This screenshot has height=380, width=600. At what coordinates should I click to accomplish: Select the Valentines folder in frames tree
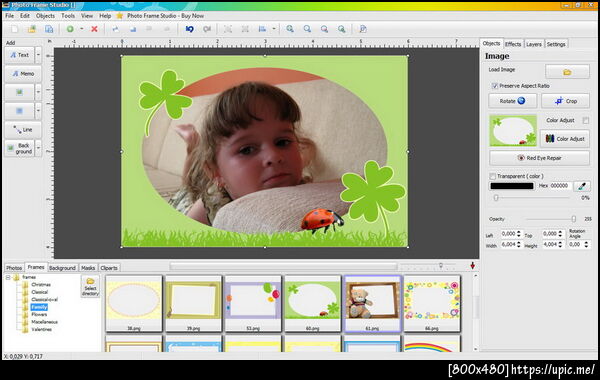[41, 329]
